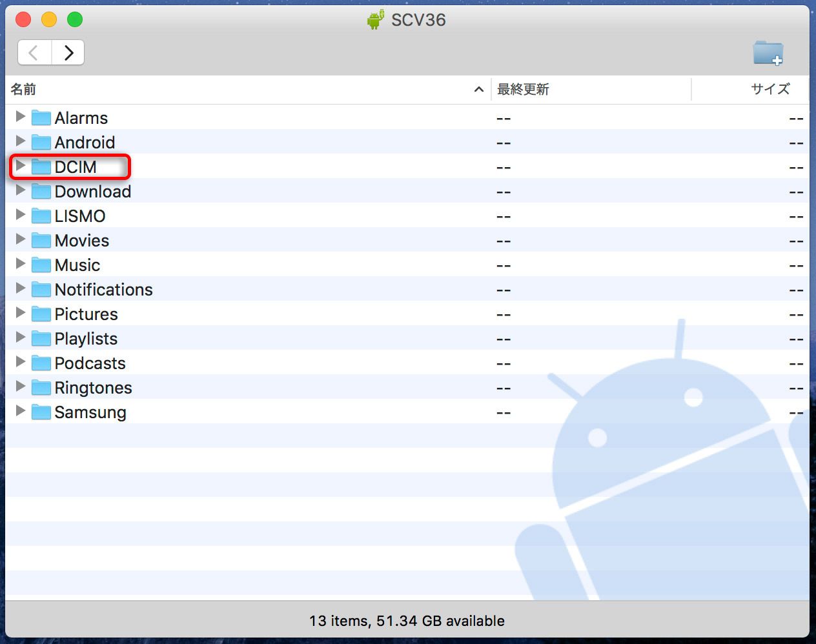Screen dimensions: 816x644
Task: Select the Alarms folder icon
Action: coord(41,117)
